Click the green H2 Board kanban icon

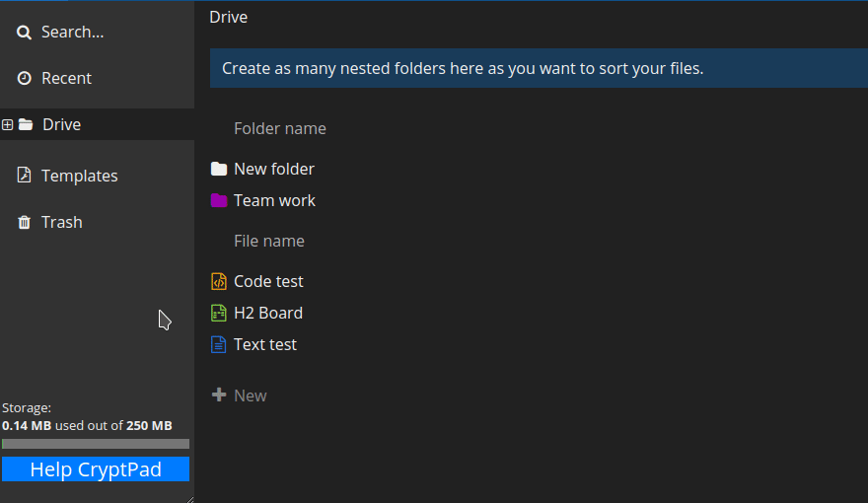pos(219,313)
